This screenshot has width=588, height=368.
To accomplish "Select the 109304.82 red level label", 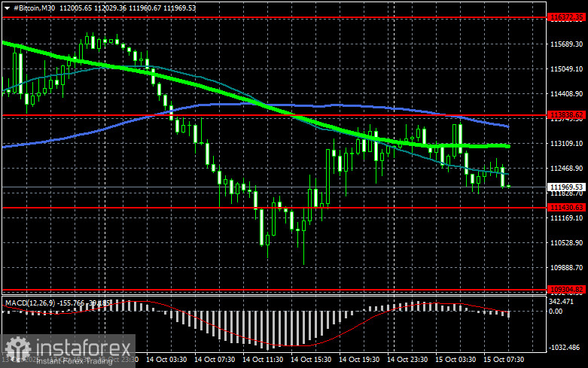I will tap(566, 289).
